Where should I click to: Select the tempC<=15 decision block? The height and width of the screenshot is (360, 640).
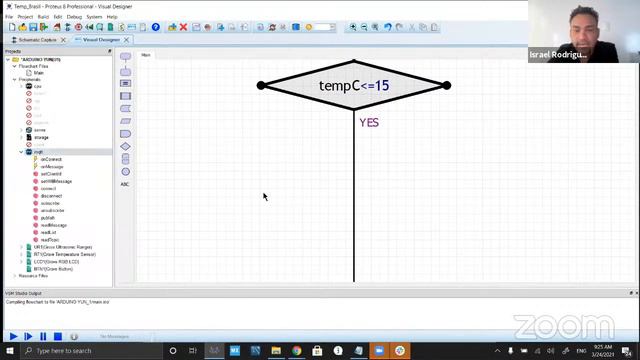tap(354, 85)
